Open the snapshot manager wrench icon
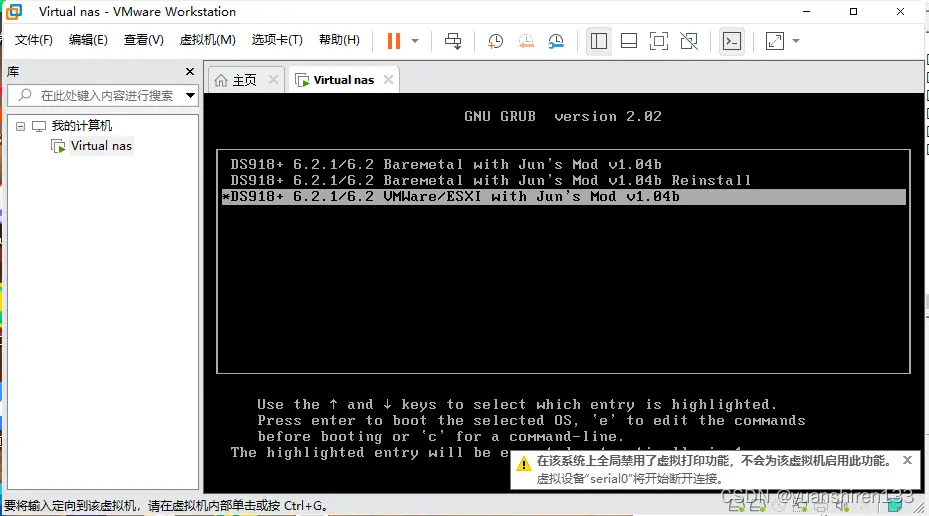The width and height of the screenshot is (929, 516). [x=556, y=41]
